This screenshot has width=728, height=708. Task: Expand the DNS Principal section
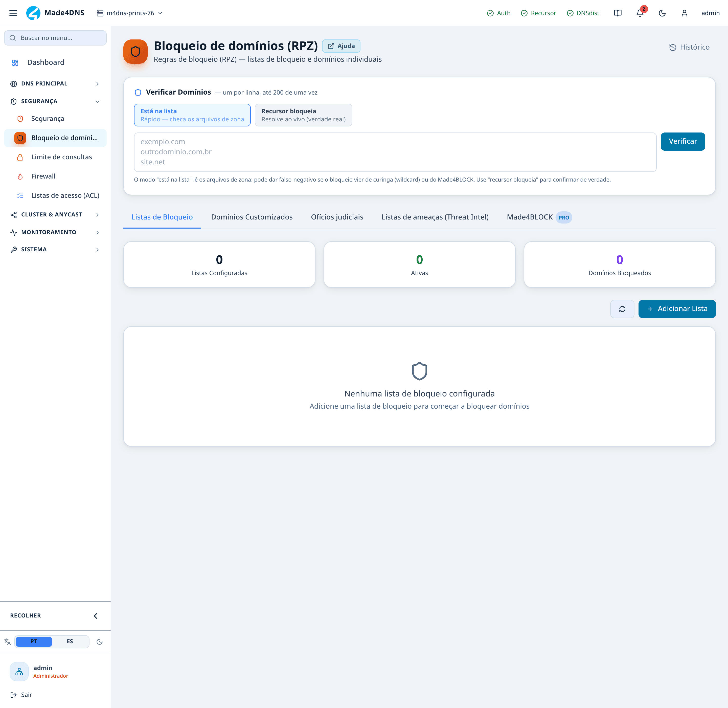tap(55, 84)
